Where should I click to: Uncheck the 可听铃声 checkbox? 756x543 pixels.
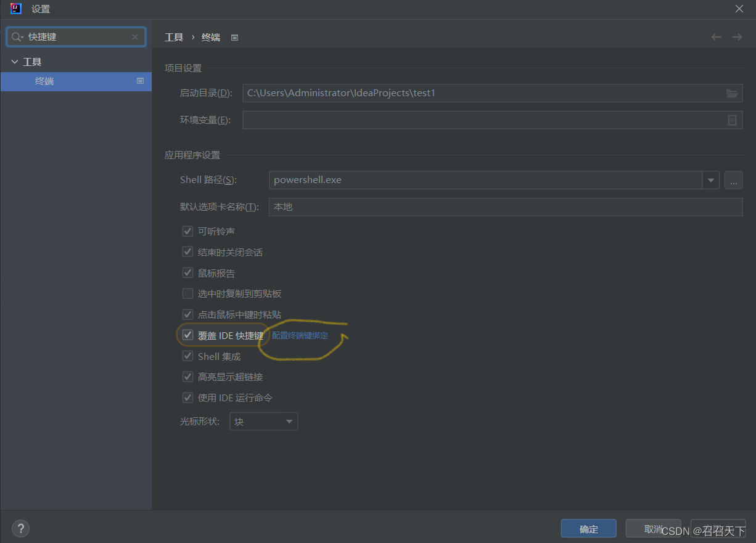coord(187,231)
